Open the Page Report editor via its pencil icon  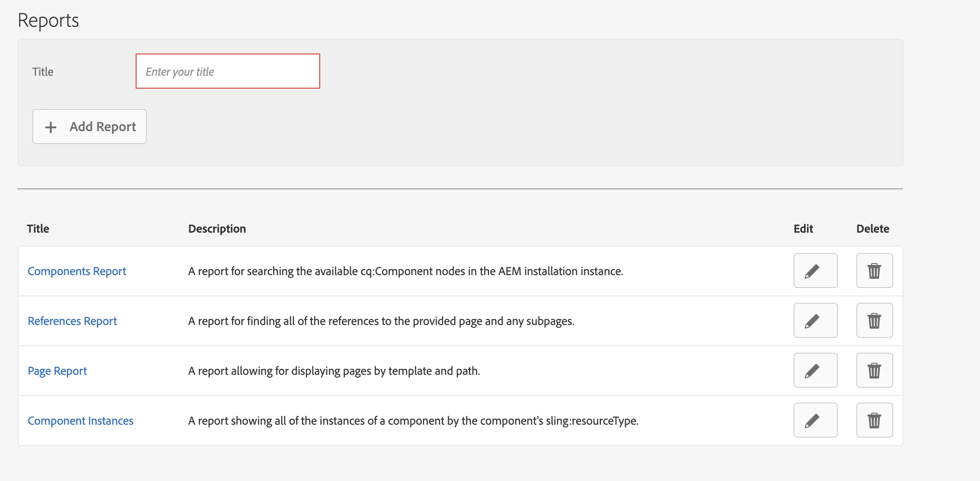(815, 371)
